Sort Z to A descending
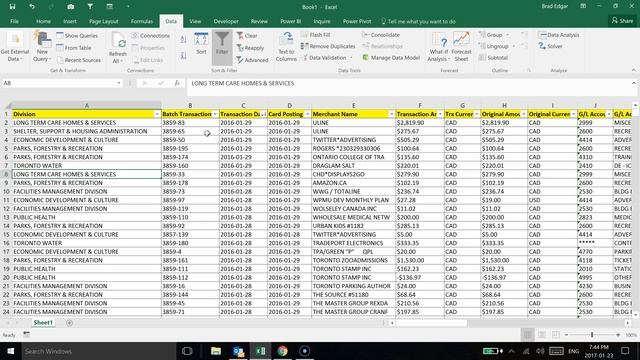 tap(183, 56)
